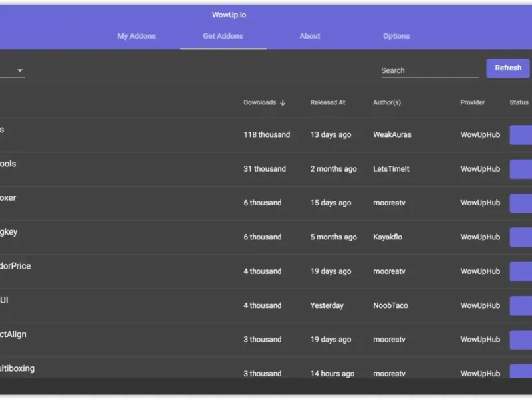532x399 pixels.
Task: Click "mooreatv" in the 14 hours ago row
Action: [389, 374]
